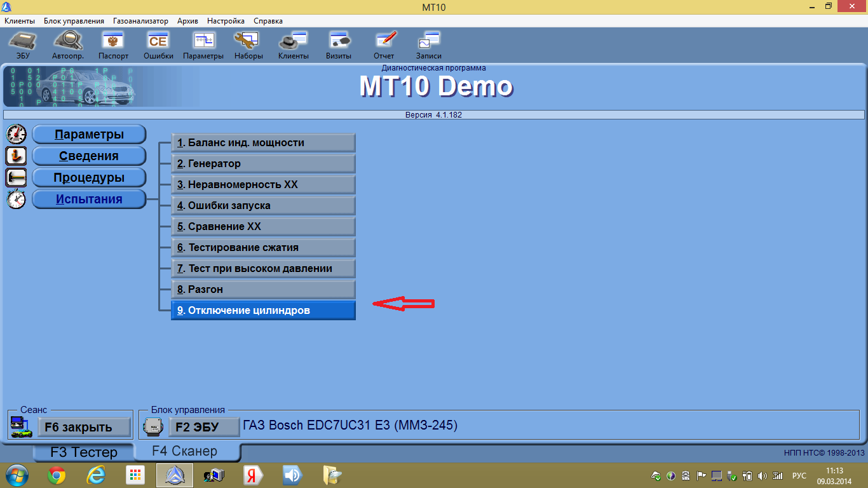Click the gauge icon beside the Параметры button
Image resolution: width=868 pixels, height=488 pixels.
pos(16,134)
